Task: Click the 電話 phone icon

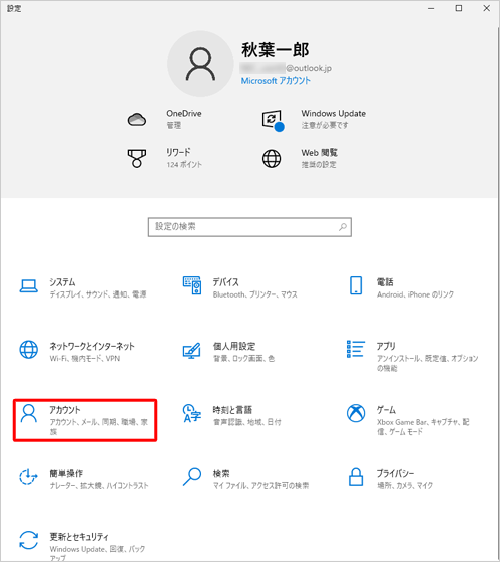Action: click(x=356, y=285)
